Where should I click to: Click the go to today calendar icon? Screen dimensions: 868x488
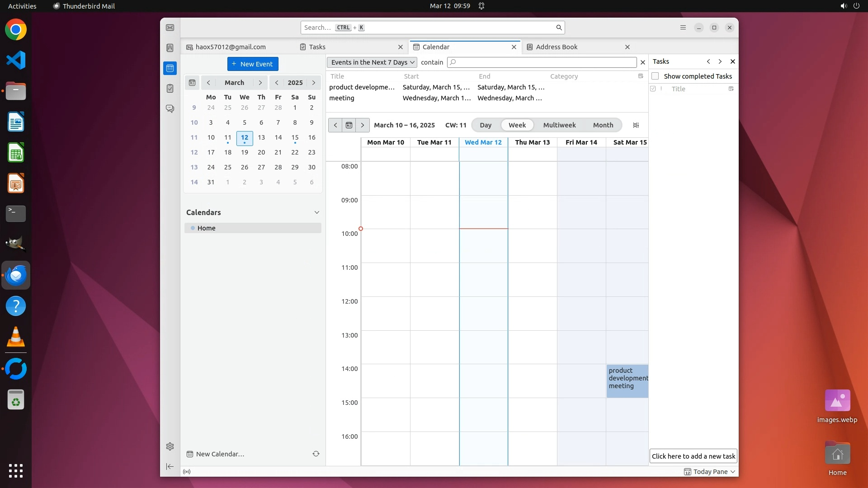click(x=349, y=125)
